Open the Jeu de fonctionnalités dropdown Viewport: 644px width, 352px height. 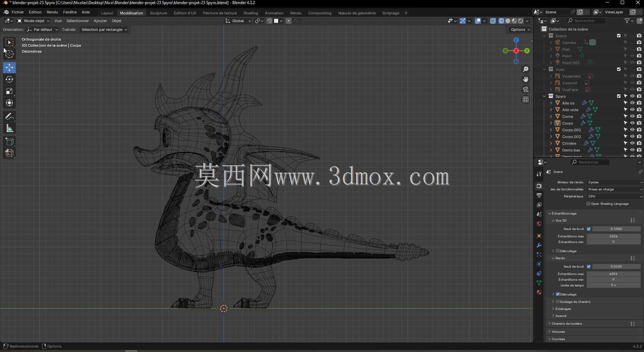(615, 189)
